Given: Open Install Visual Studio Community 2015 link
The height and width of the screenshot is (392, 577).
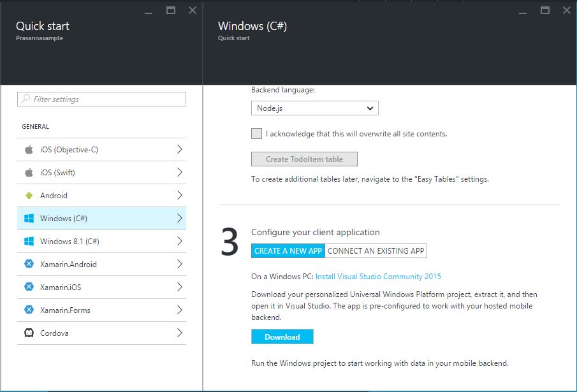Looking at the screenshot, I should pos(378,277).
